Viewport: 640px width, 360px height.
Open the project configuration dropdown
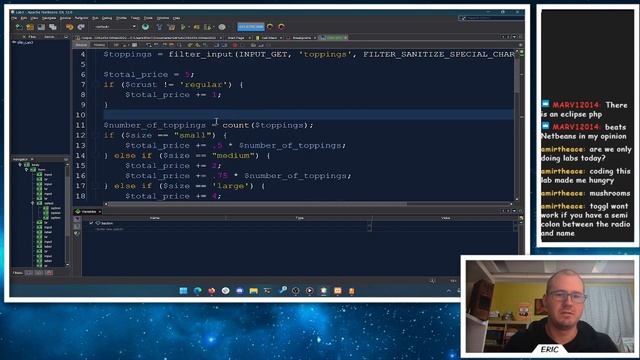tap(115, 27)
